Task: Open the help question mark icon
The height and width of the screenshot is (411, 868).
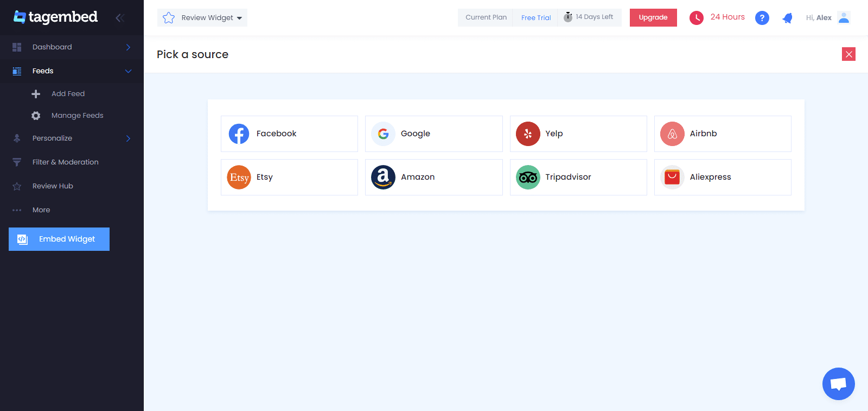Action: [x=762, y=18]
